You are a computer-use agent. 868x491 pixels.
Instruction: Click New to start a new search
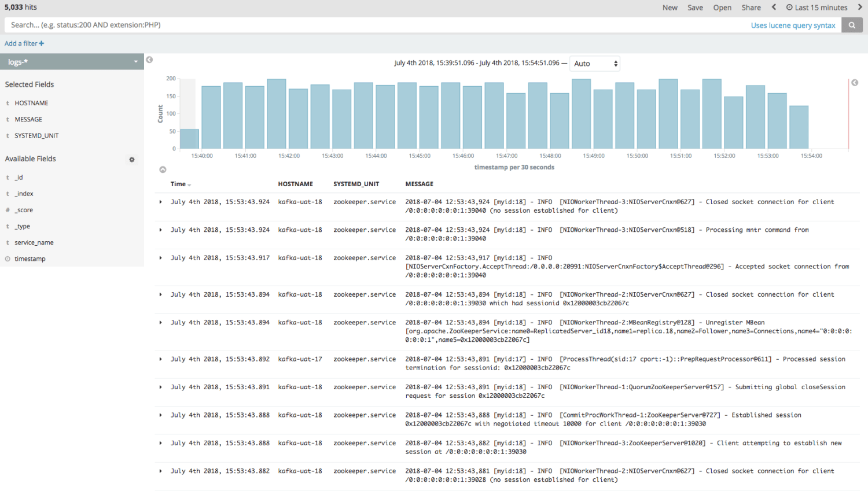pyautogui.click(x=670, y=7)
